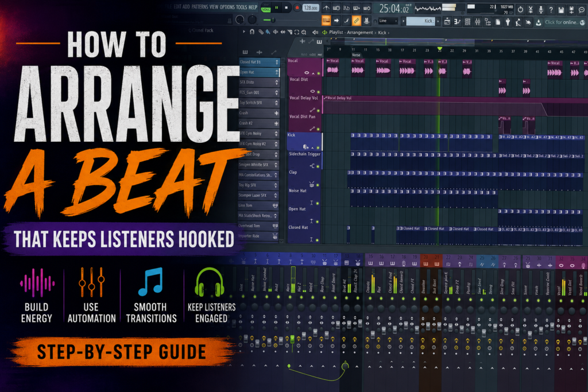
Task: Mute the Vocal track via its green LED
Action: coord(318,73)
